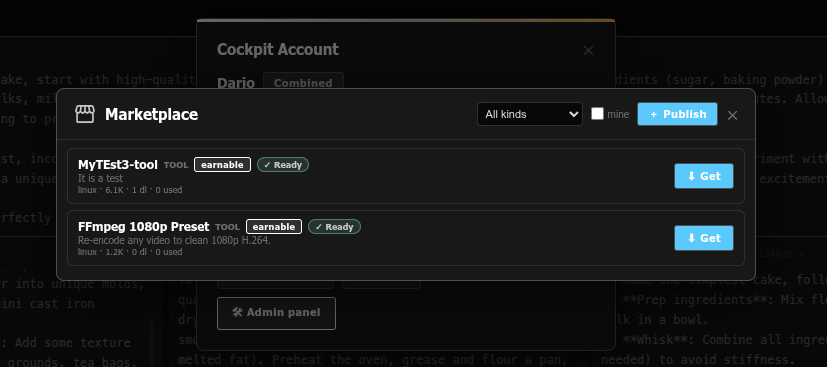This screenshot has height=367, width=827.
Task: Click the Ready status on MyTEst3-tool
Action: [283, 165]
